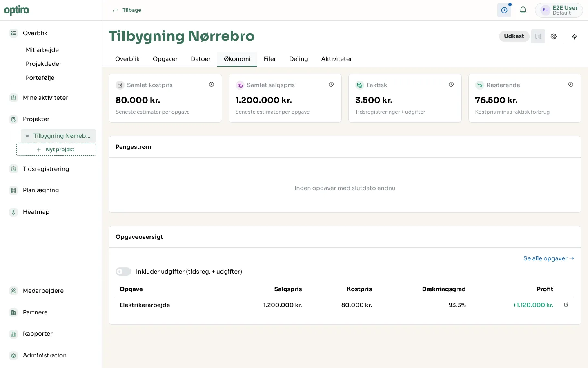Click the lightning bolt quick actions icon
The image size is (588, 368).
coord(575,36)
